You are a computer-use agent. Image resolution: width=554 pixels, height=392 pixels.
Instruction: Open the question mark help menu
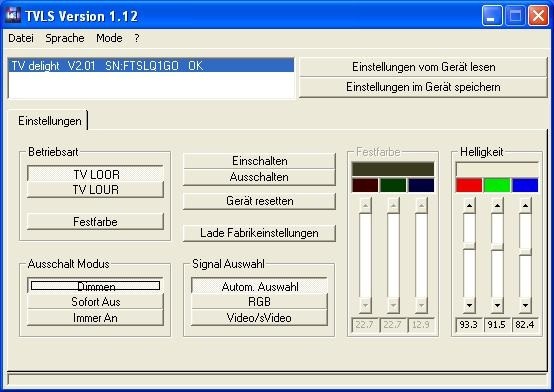(137, 38)
